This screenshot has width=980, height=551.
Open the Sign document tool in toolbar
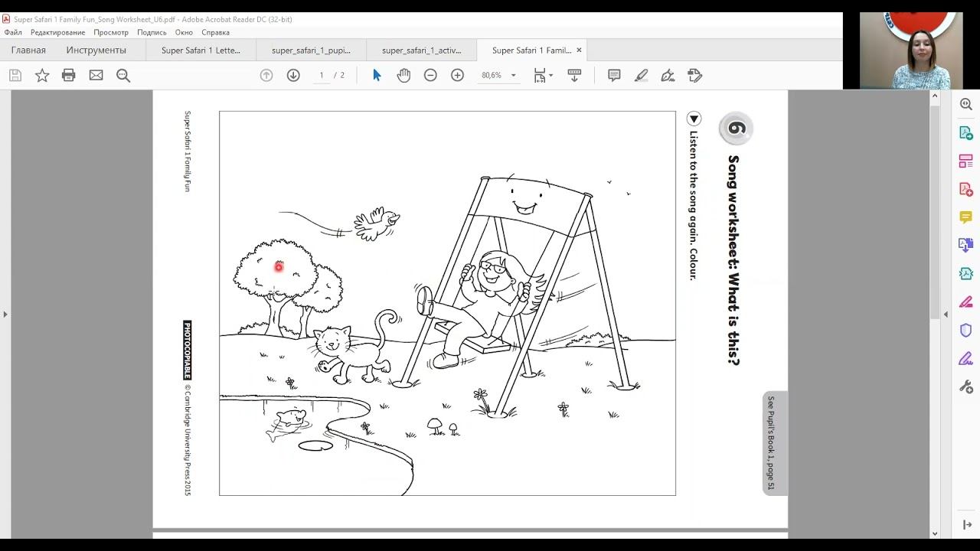[668, 75]
